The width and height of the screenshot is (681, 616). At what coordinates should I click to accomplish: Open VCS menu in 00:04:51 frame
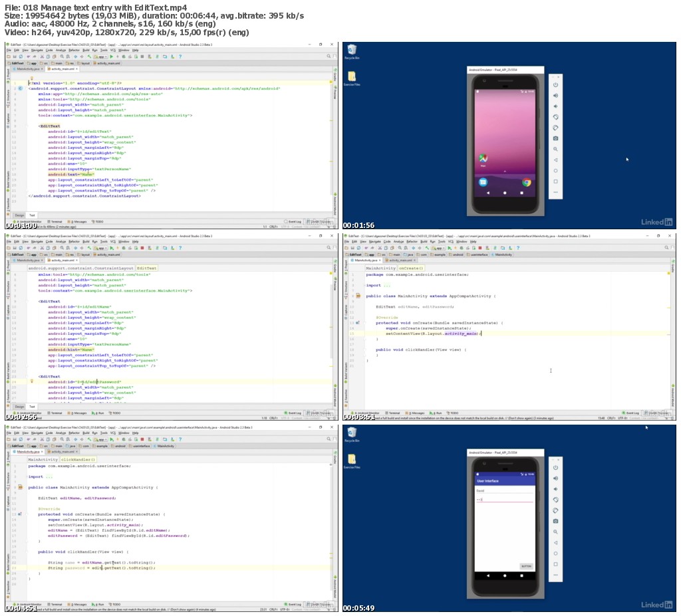point(113,433)
